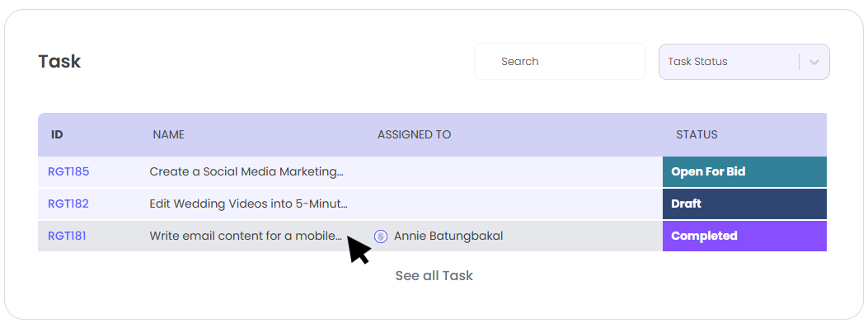Open task ID RGT185
This screenshot has height=323, width=868.
click(68, 171)
